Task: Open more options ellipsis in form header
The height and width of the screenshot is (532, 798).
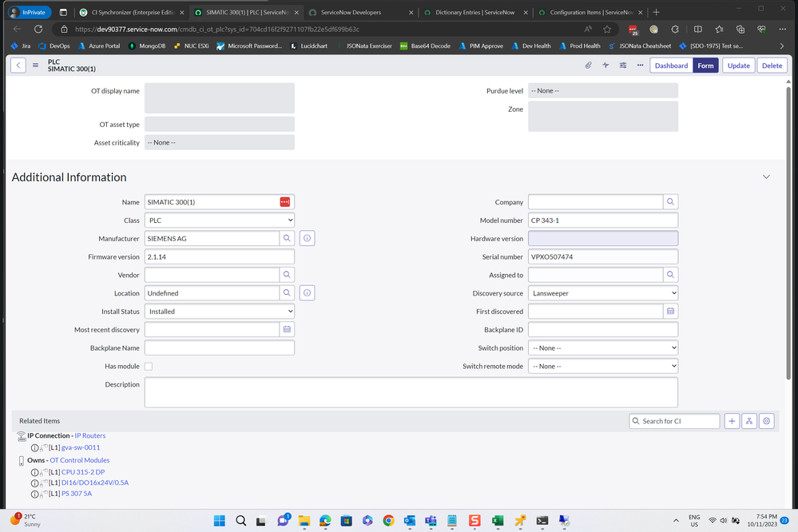Action: [640, 66]
